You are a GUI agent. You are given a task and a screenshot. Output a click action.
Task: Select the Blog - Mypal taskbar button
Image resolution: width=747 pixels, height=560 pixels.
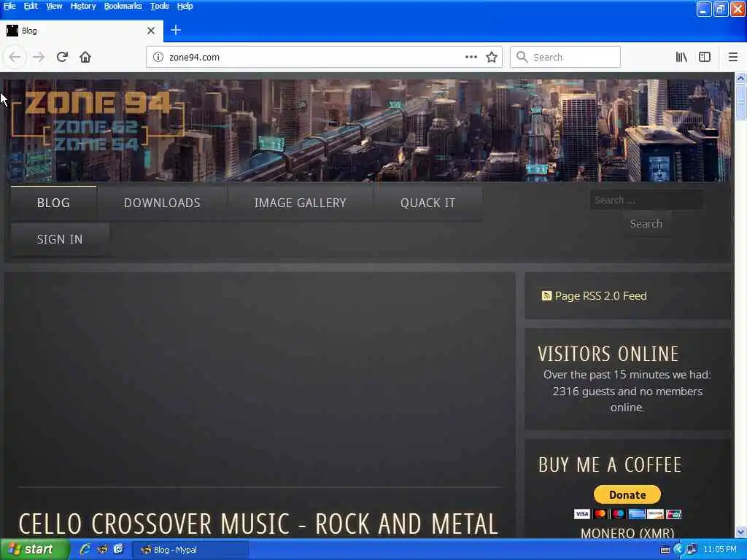tap(189, 550)
